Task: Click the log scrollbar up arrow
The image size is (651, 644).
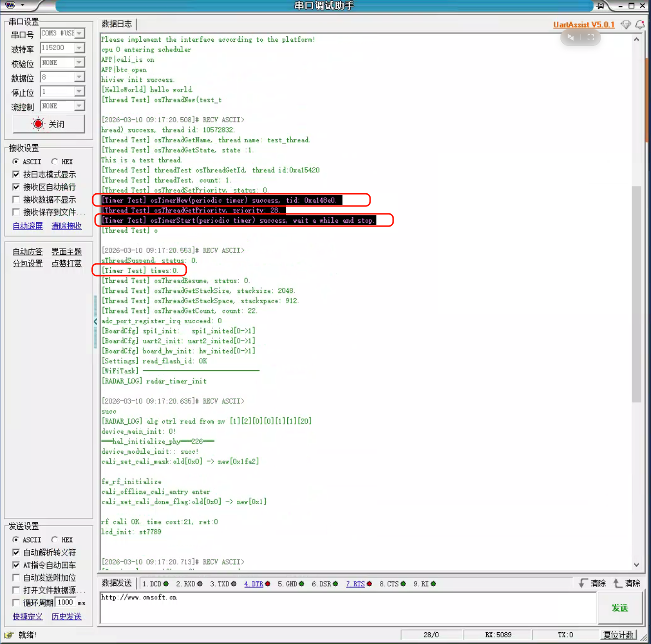Action: pos(636,39)
